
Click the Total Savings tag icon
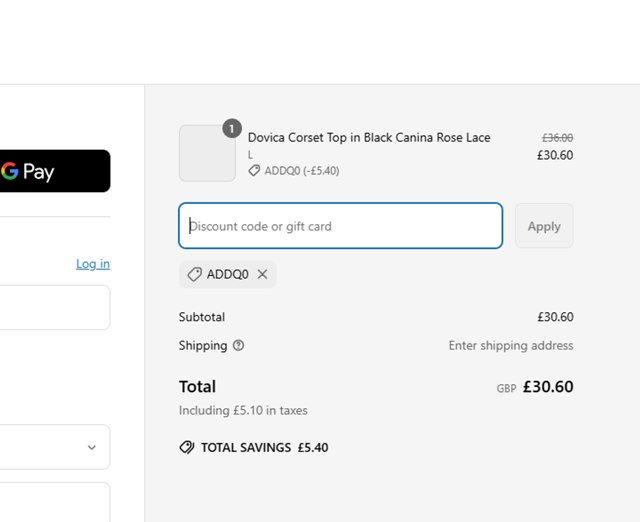[187, 448]
